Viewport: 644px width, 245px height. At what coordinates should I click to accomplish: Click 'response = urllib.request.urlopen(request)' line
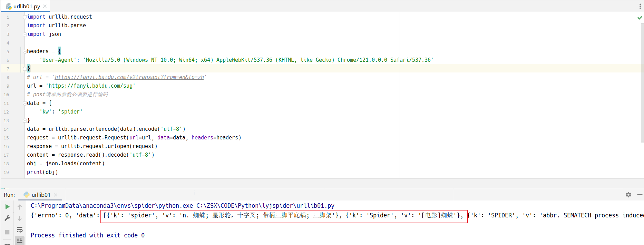(x=92, y=146)
